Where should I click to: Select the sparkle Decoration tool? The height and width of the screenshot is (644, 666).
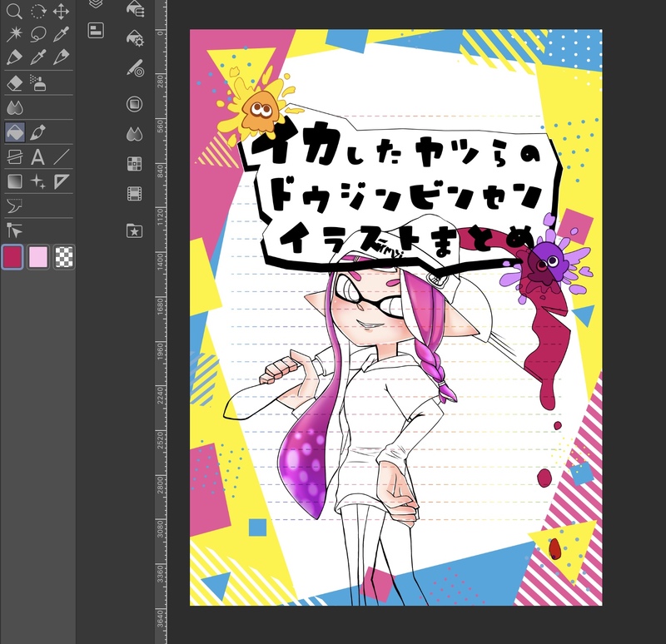pyautogui.click(x=37, y=181)
